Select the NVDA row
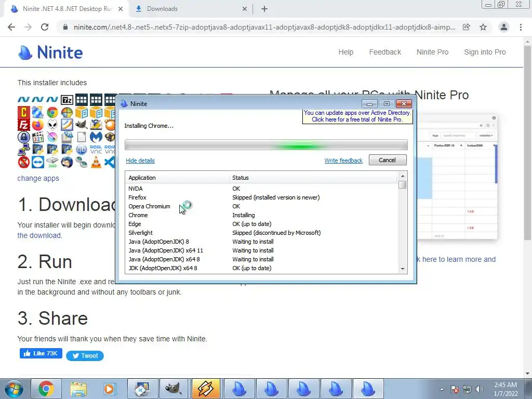The height and width of the screenshot is (399, 532). [x=262, y=189]
